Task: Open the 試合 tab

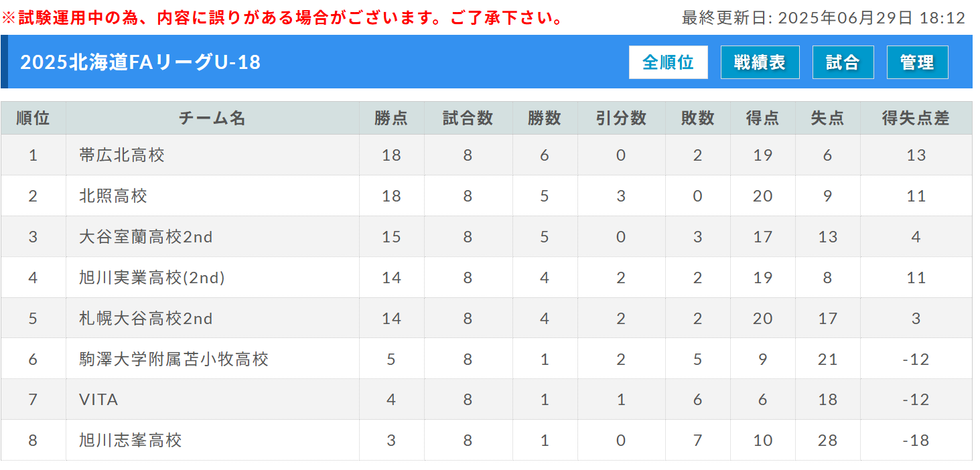Action: pyautogui.click(x=843, y=62)
